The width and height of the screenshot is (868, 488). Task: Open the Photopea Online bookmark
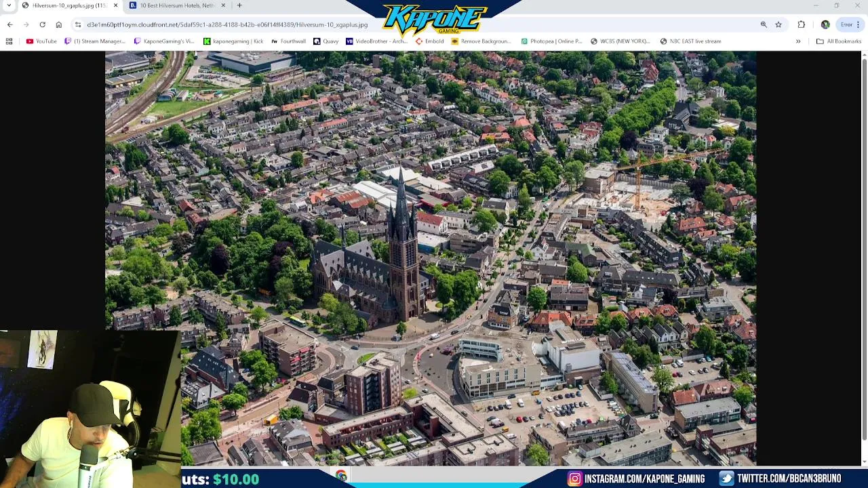pos(551,41)
